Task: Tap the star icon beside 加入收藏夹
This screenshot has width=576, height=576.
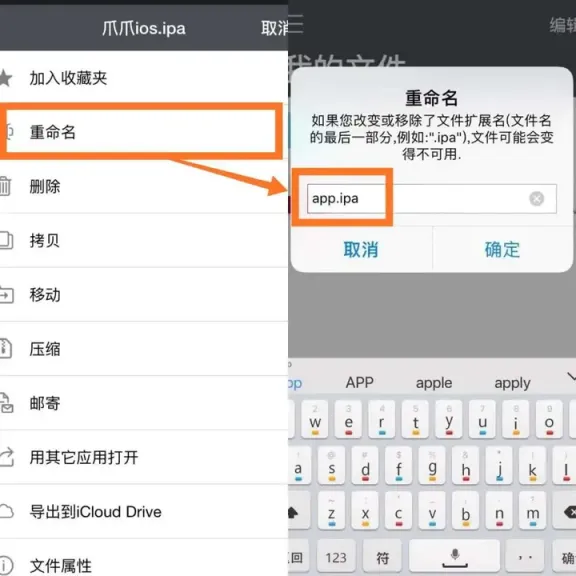Action: pos(5,78)
